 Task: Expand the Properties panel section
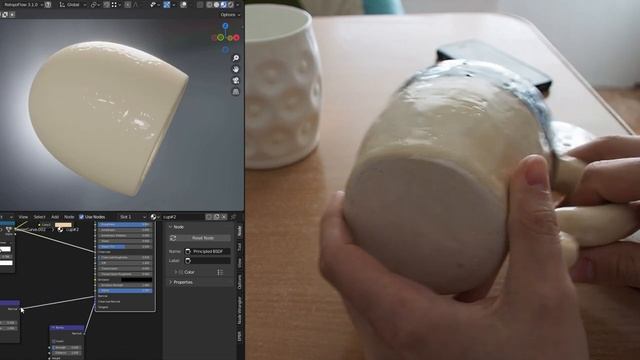coord(171,282)
